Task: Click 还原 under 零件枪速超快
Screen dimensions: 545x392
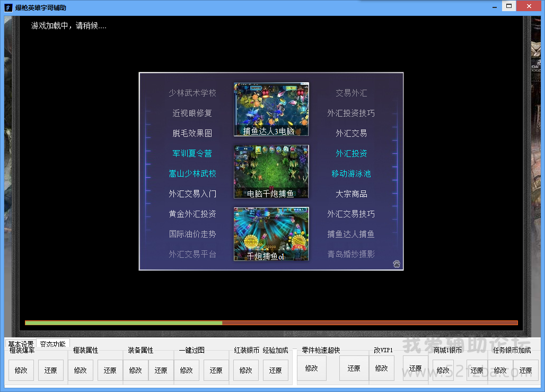Action: 354,368
